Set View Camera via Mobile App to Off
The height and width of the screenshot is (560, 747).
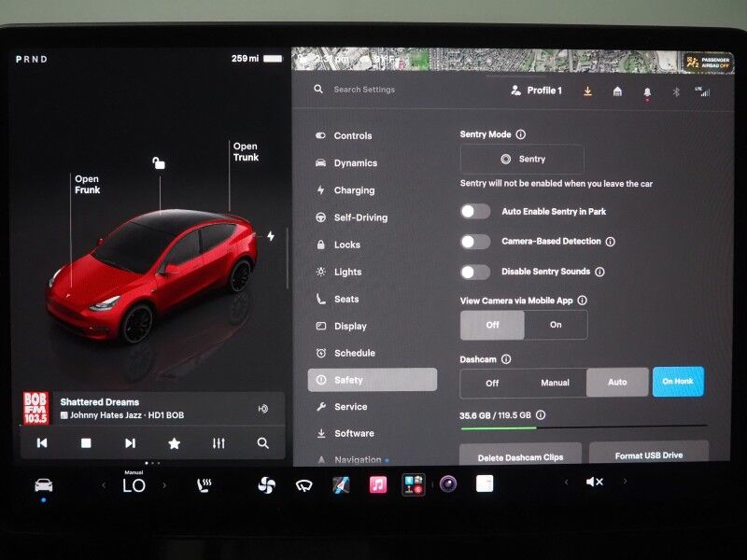pos(492,325)
